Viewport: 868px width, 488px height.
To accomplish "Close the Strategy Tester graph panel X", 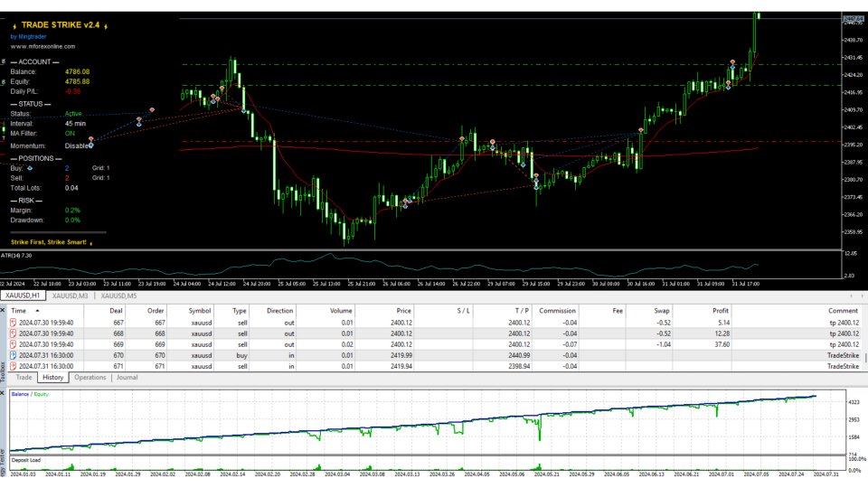I will pyautogui.click(x=3, y=393).
